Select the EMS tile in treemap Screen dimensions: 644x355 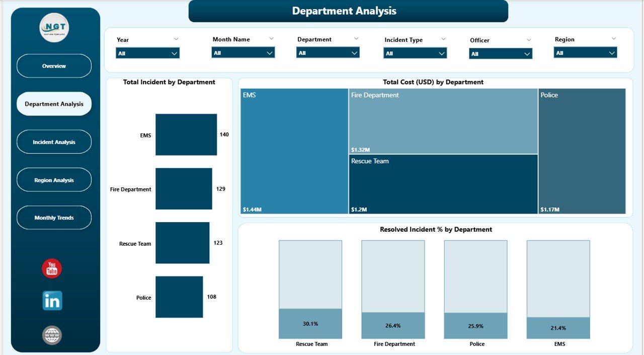pyautogui.click(x=294, y=151)
